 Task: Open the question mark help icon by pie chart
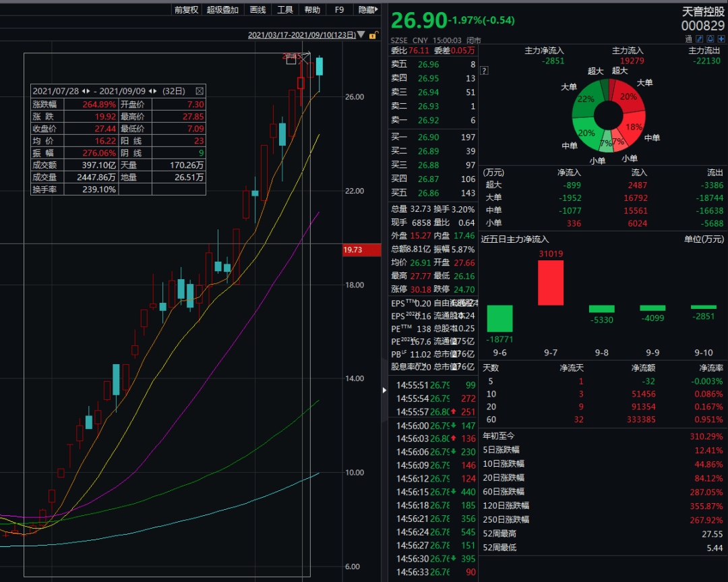(x=484, y=71)
